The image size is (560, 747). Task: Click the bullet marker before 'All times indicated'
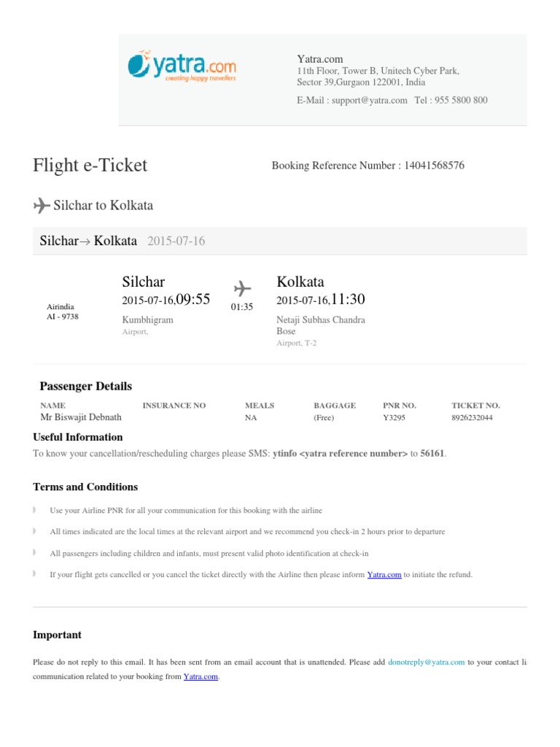pos(35,532)
